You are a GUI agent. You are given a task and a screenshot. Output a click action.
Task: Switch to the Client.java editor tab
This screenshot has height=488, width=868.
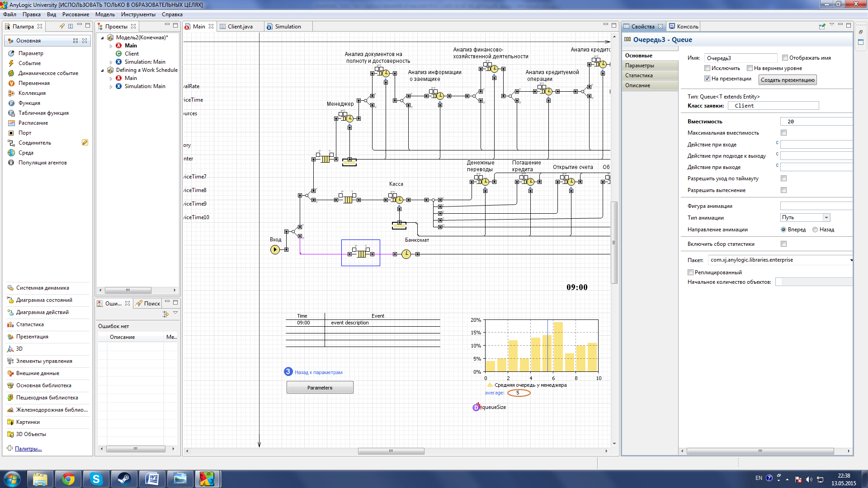pos(240,27)
